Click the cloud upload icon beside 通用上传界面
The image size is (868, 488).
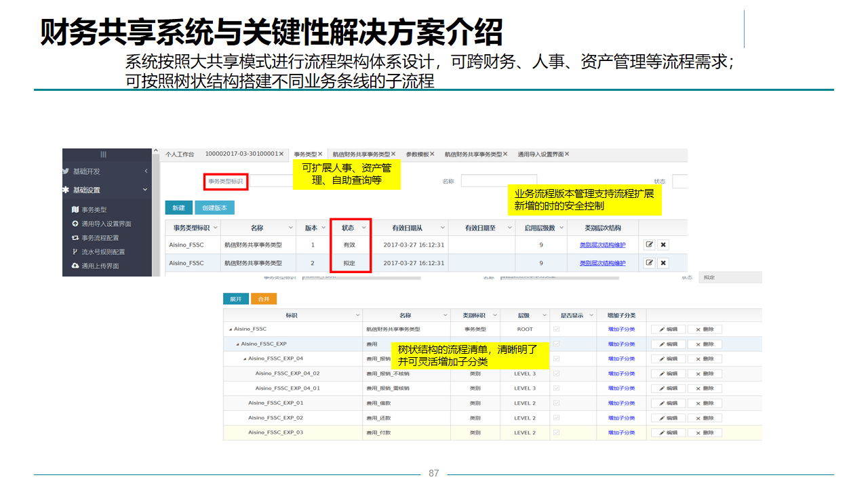75,266
